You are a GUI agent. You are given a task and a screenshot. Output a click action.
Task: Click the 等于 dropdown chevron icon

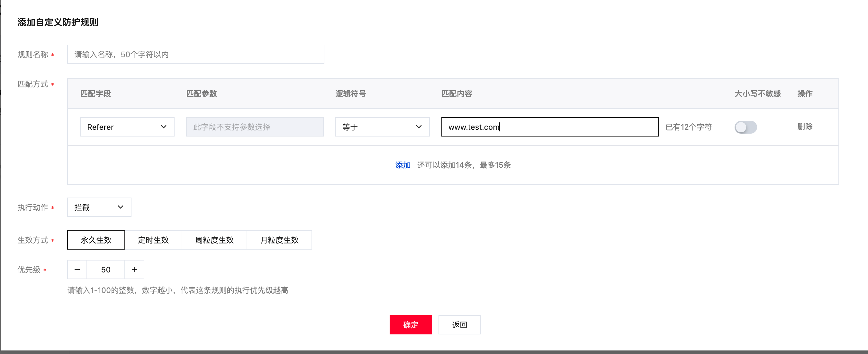[x=419, y=127]
